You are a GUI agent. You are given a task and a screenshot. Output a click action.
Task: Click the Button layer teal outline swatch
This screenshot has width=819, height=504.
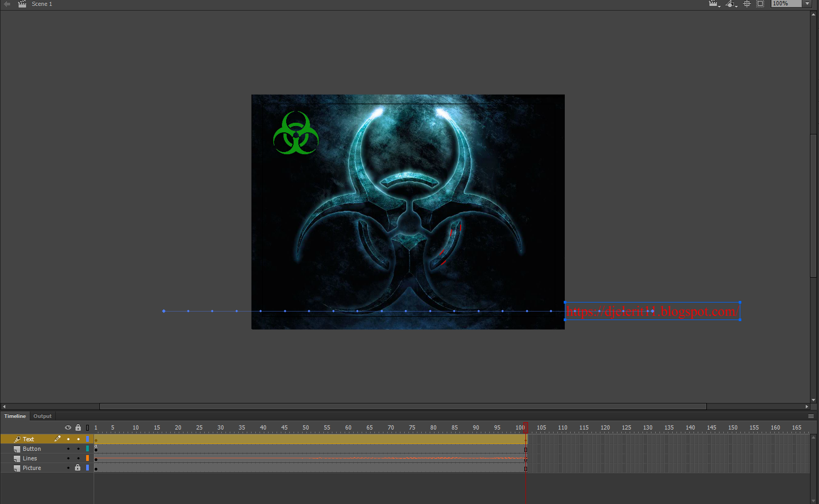(88, 449)
